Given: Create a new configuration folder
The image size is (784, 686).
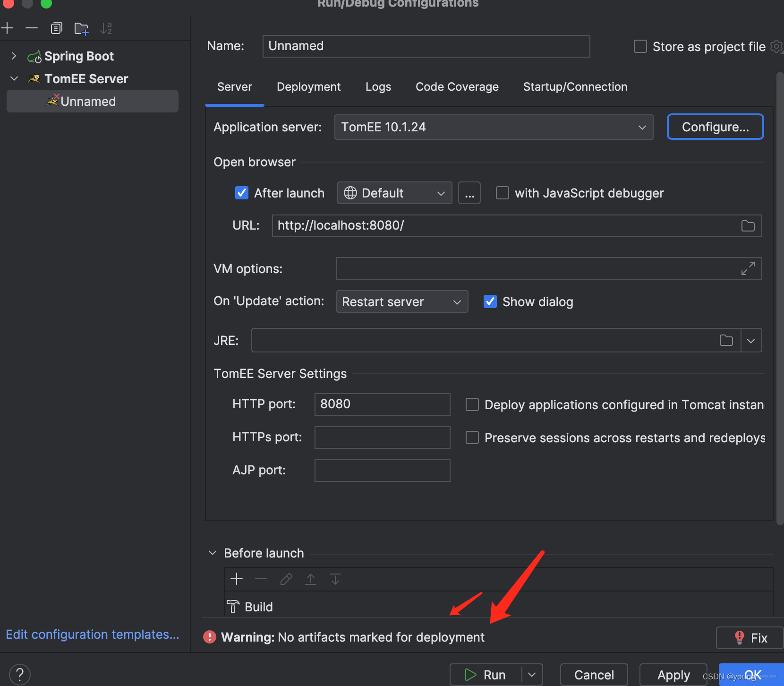Looking at the screenshot, I should coord(81,28).
